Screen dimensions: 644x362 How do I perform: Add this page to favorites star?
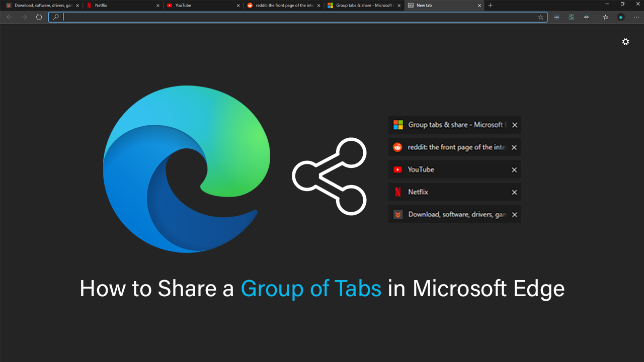pos(541,17)
